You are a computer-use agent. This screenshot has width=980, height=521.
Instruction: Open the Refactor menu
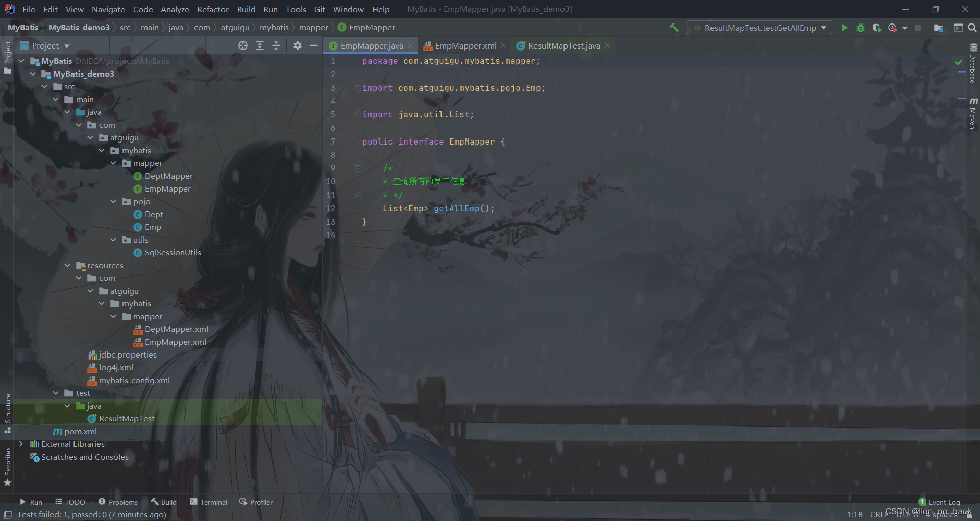213,9
